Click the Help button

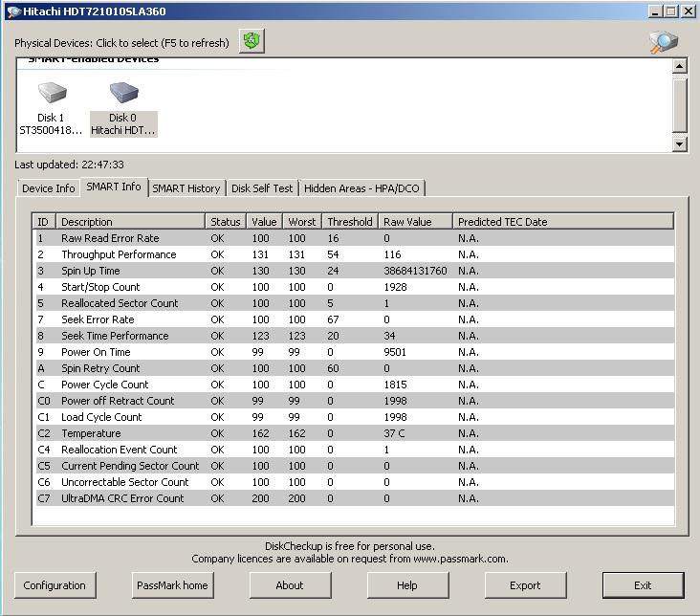[x=407, y=585]
